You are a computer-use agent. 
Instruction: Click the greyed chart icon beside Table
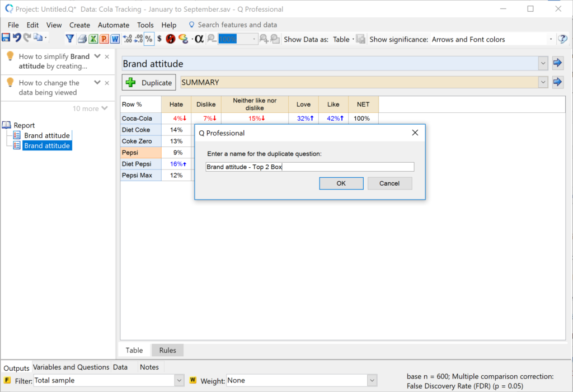coord(361,39)
